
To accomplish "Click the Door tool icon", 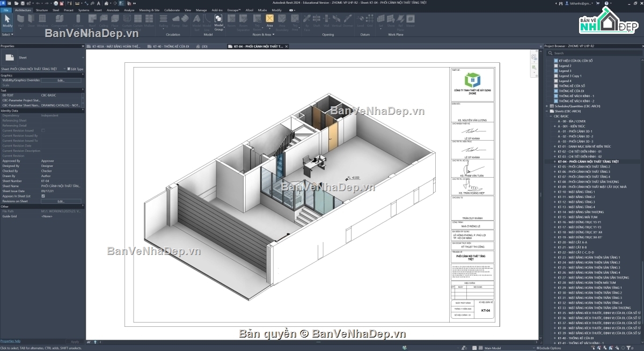I will pos(32,21).
